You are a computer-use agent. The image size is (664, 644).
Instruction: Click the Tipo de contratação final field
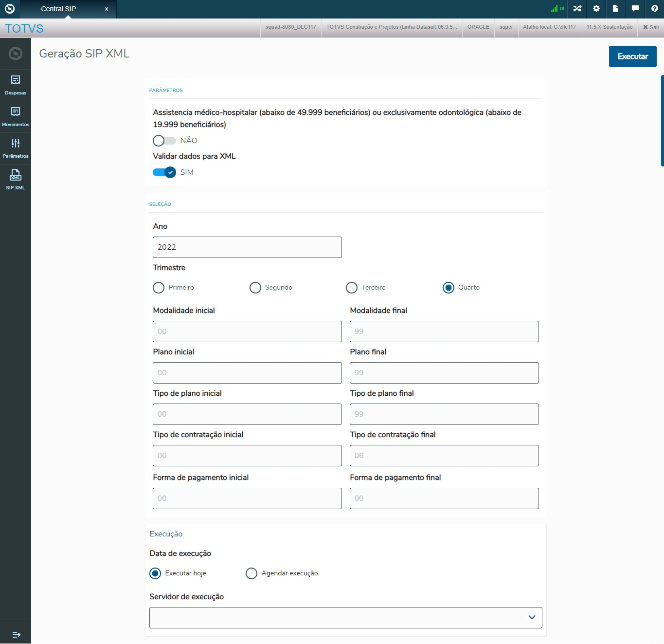[444, 456]
